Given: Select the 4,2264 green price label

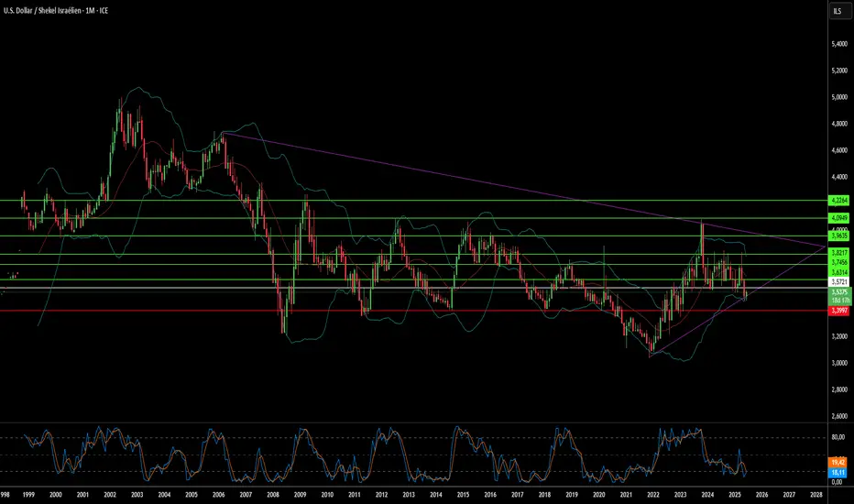Looking at the screenshot, I should [x=838, y=201].
